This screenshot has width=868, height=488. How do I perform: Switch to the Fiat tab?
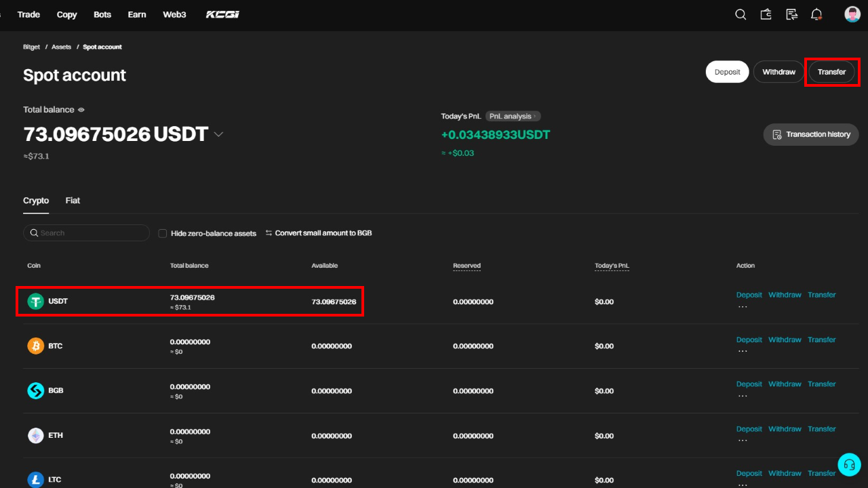73,201
